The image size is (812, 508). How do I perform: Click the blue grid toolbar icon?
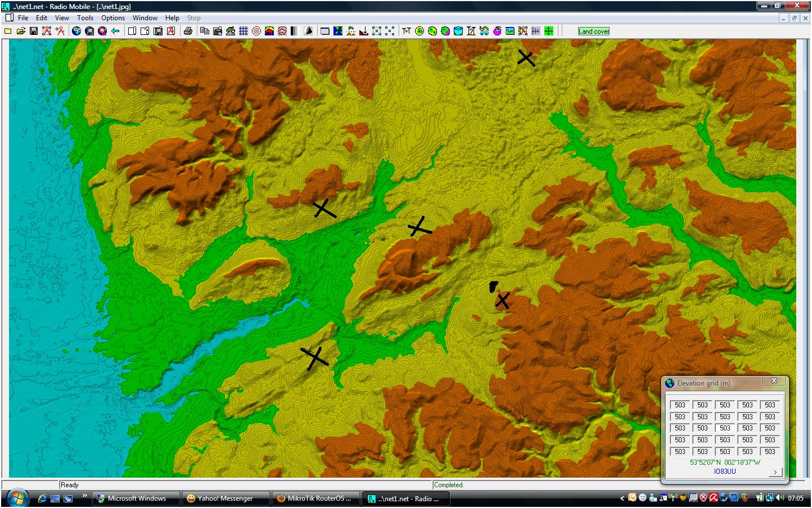(x=243, y=31)
